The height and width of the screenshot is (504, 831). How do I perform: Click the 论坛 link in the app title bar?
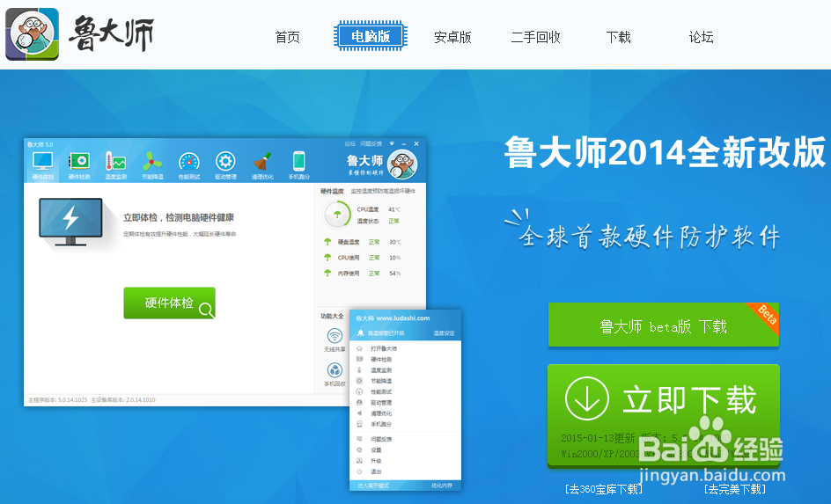coord(349,144)
